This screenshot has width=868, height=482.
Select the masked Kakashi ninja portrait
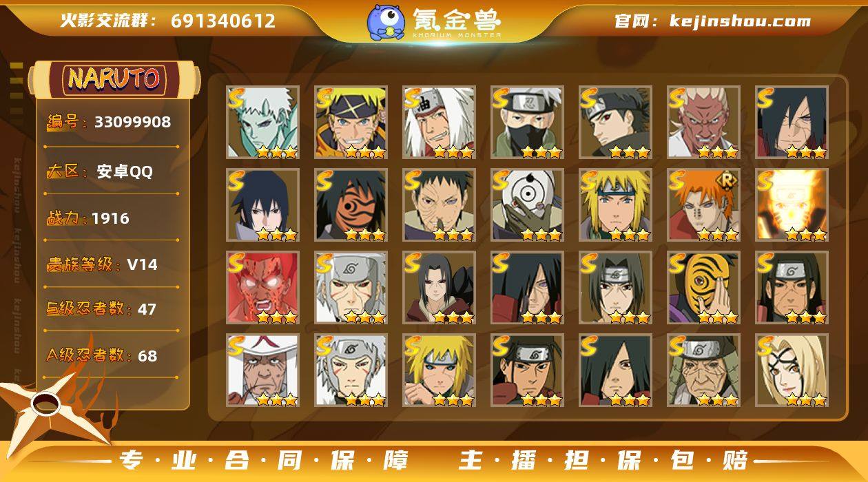(528, 123)
